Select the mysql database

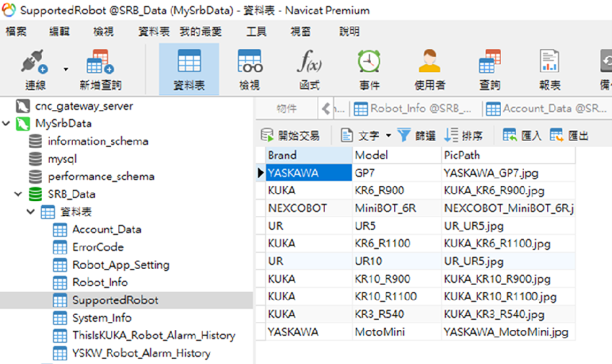[x=62, y=159]
